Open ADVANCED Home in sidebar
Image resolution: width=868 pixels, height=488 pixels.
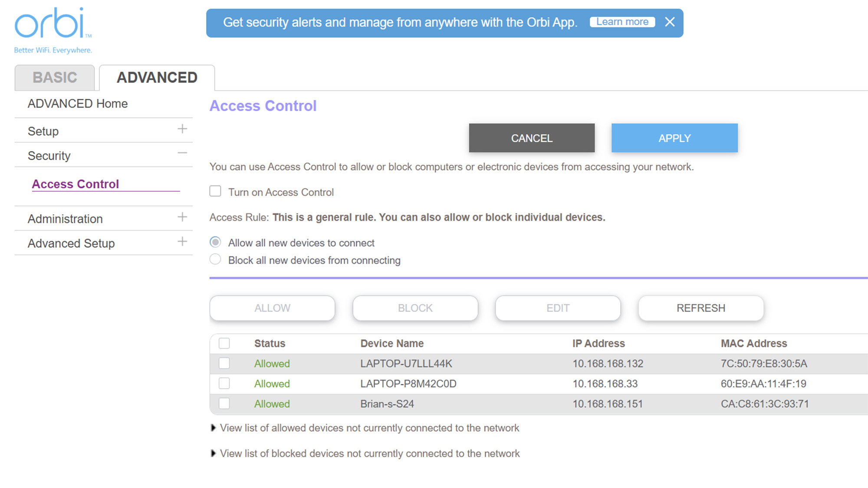tap(78, 104)
